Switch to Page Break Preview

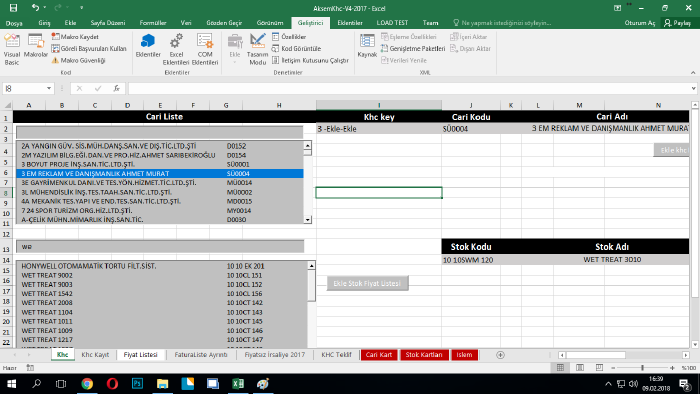(599, 368)
